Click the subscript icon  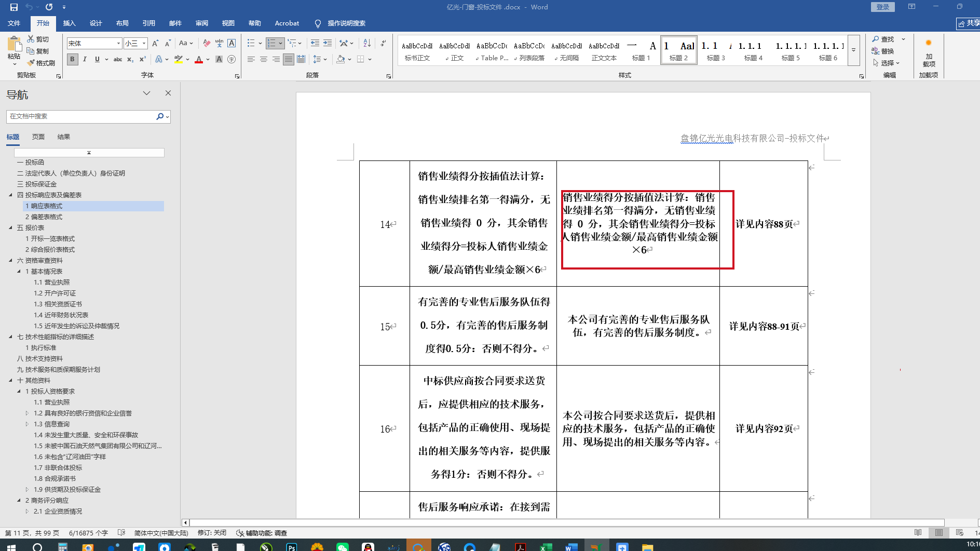pos(130,59)
